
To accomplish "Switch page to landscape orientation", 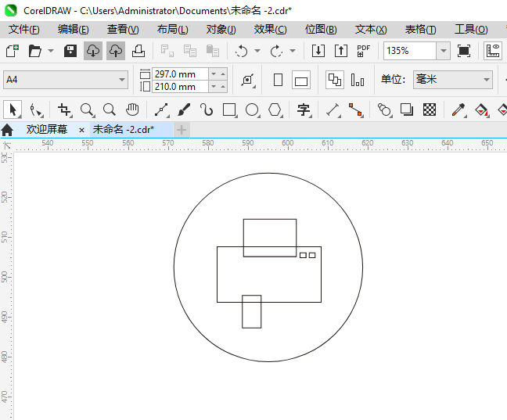I will 301,80.
